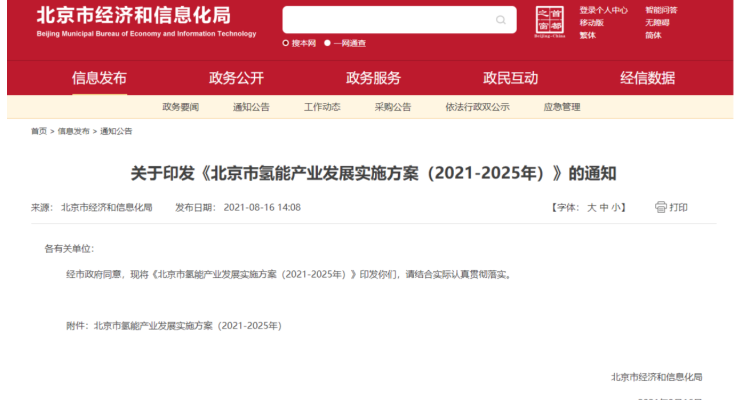Set font size to 大
The width and height of the screenshot is (750, 400).
coord(591,207)
